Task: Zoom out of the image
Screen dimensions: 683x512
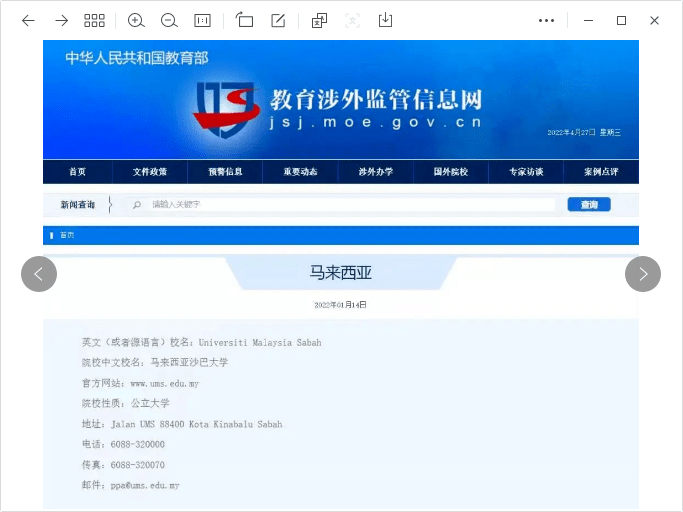Action: (169, 20)
